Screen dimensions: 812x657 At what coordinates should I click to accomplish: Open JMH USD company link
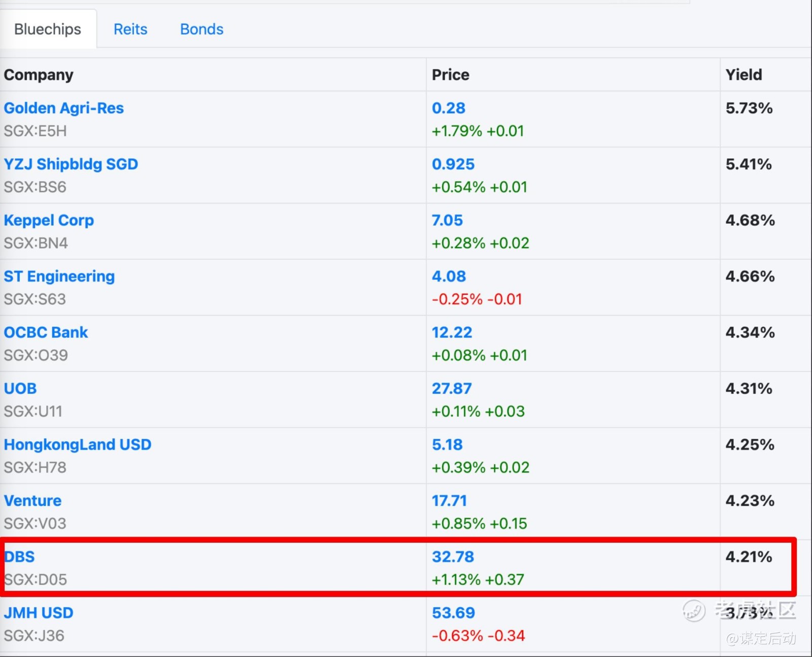(39, 613)
